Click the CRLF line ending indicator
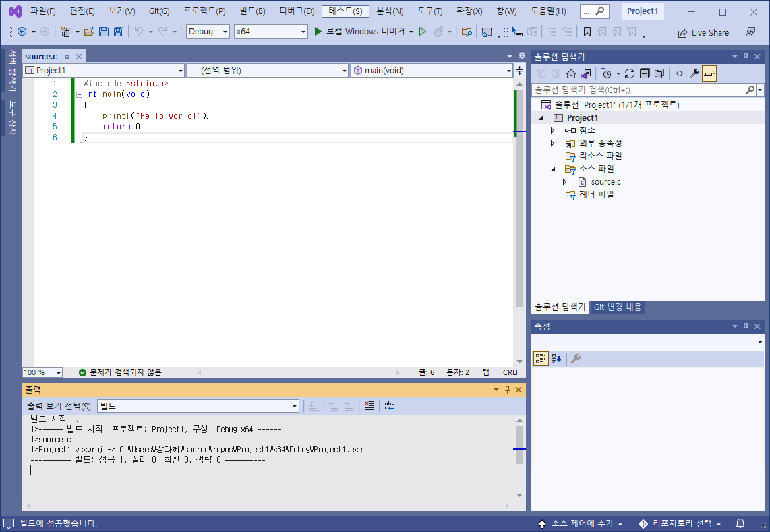The height and width of the screenshot is (532, 770). (510, 372)
